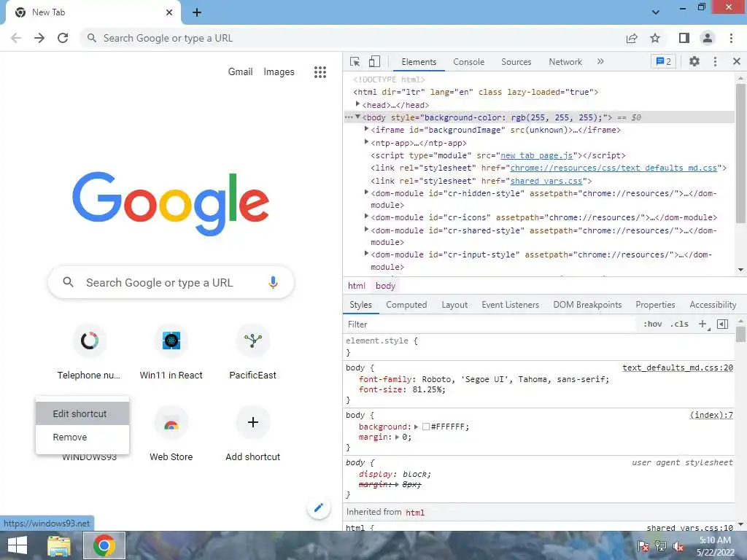This screenshot has width=747, height=560.
Task: Open the Google apps grid icon
Action: [320, 72]
